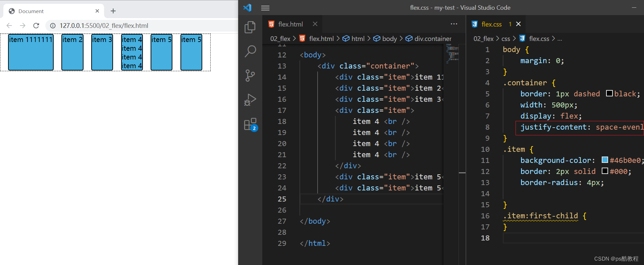Click html in the breadcrumb

pos(358,39)
